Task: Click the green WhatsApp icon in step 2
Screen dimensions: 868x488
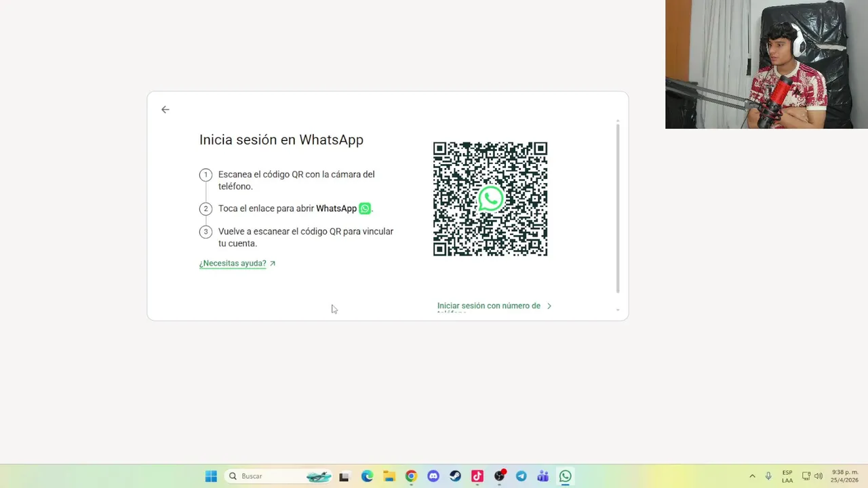Action: click(365, 209)
